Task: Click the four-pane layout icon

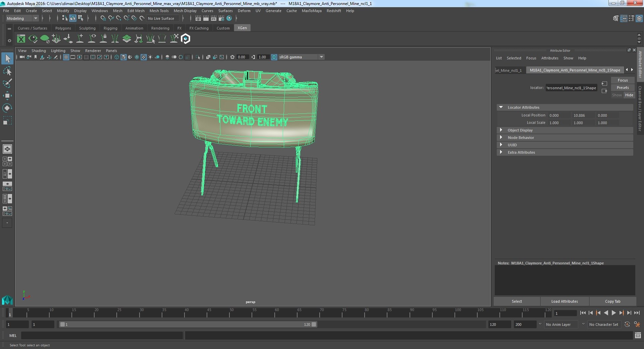Action: pyautogui.click(x=7, y=161)
